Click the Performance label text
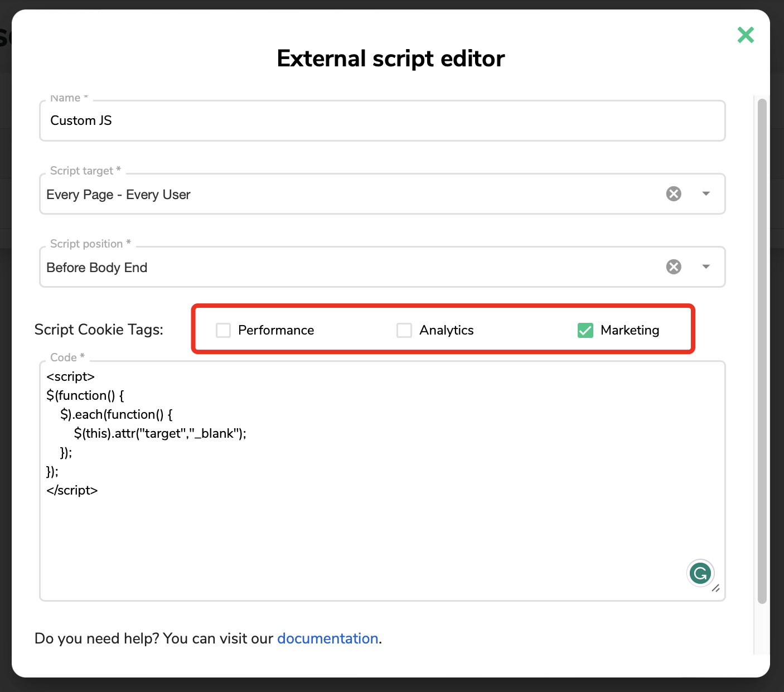784x692 pixels. click(276, 330)
